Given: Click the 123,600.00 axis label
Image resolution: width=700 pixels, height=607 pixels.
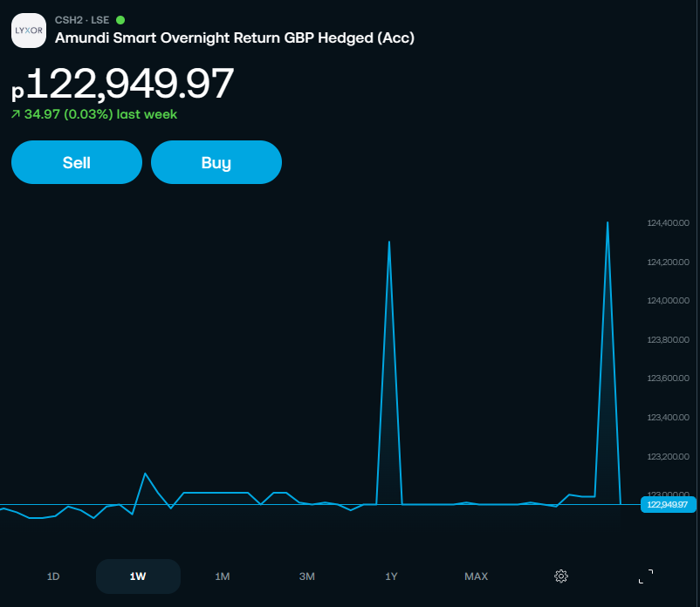Looking at the screenshot, I should pos(668,379).
